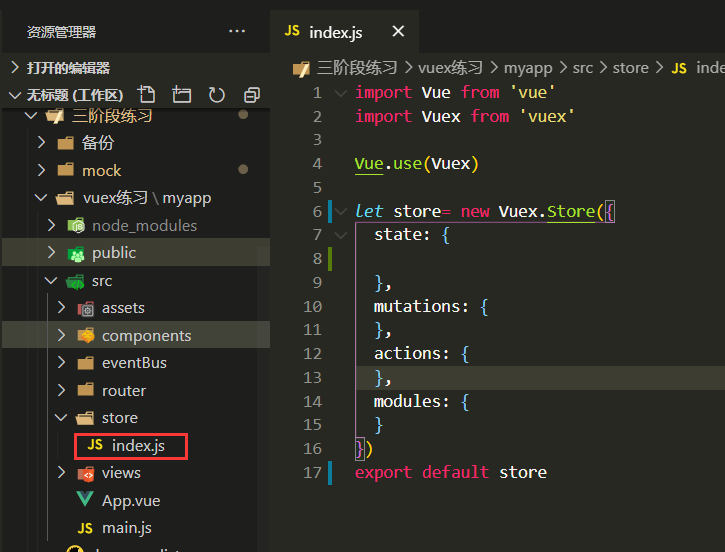Click the Vue icon next to App.vue
Image resolution: width=725 pixels, height=552 pixels.
[x=85, y=499]
